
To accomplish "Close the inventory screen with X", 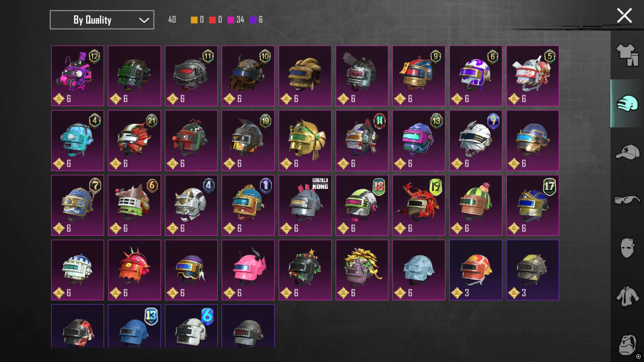I will (624, 16).
